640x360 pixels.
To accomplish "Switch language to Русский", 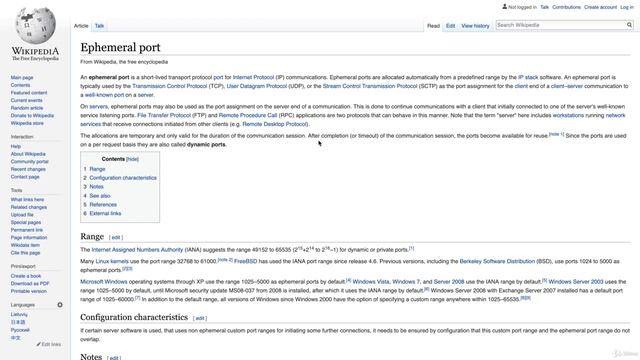I will click(x=20, y=330).
